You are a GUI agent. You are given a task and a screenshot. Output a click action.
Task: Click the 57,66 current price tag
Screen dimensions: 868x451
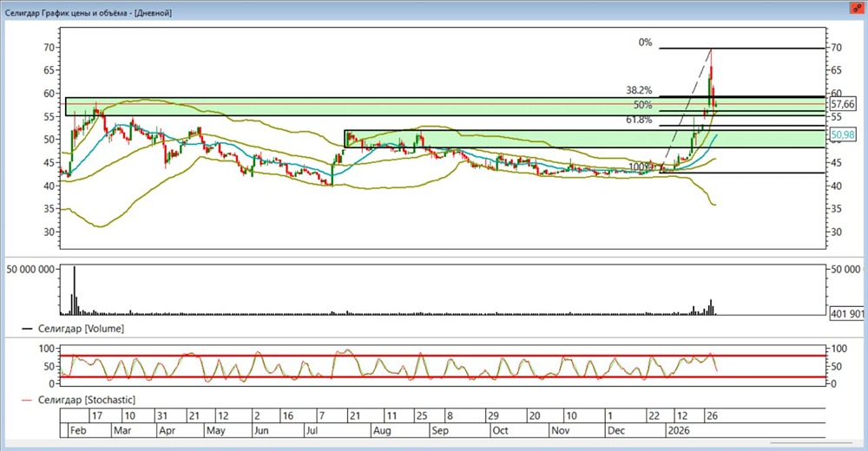[844, 102]
